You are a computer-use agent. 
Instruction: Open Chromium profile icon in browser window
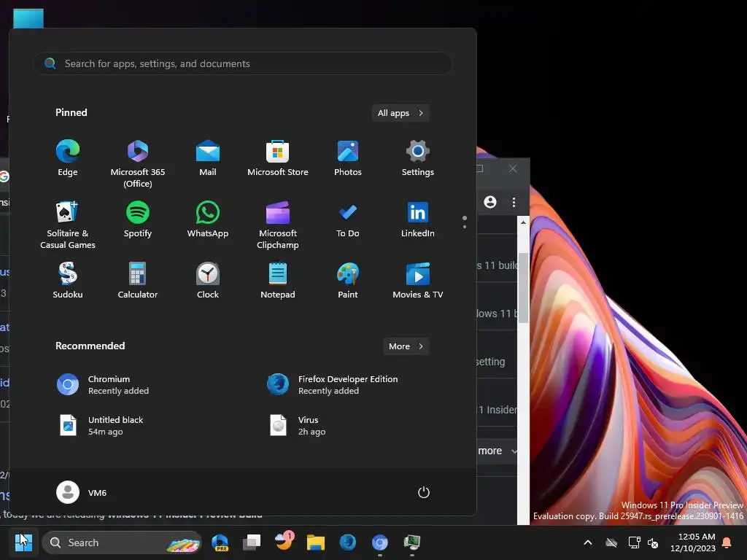490,202
